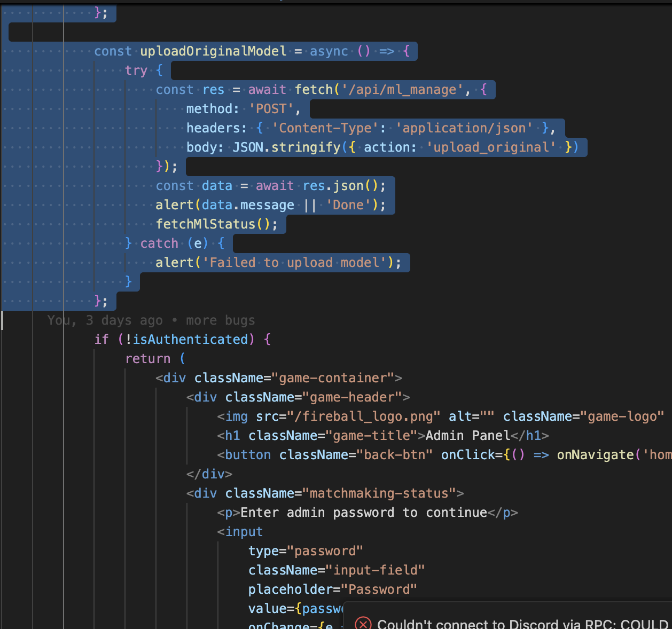Screen dimensions: 672x629
Task: Click the "game-container" className value
Action: click(333, 378)
